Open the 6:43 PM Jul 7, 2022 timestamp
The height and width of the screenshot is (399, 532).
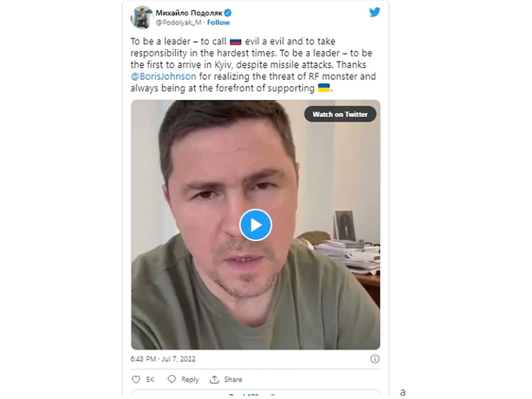(163, 359)
